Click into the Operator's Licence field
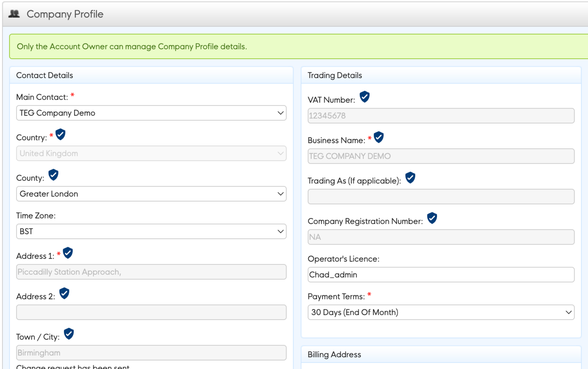This screenshot has width=588, height=369. tap(441, 275)
